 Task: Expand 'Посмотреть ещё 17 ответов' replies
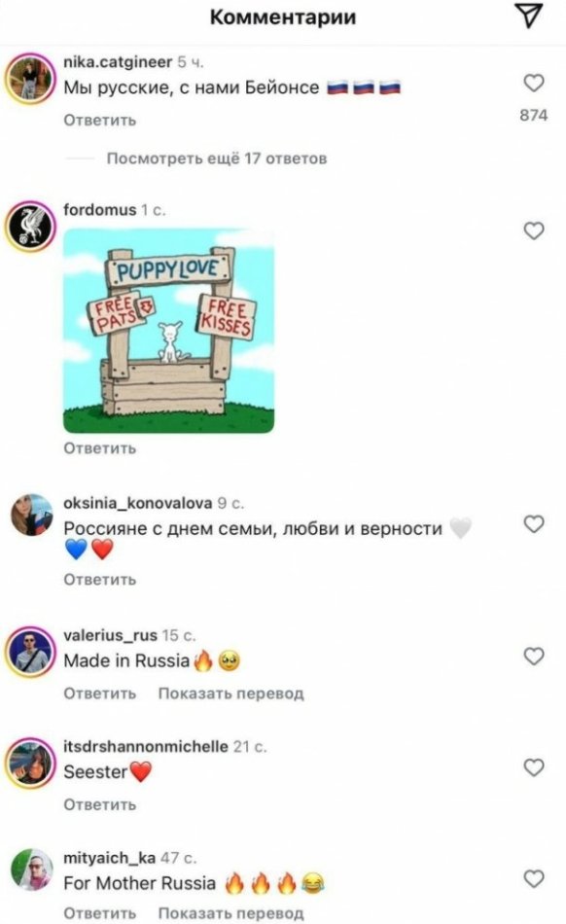[217, 159]
